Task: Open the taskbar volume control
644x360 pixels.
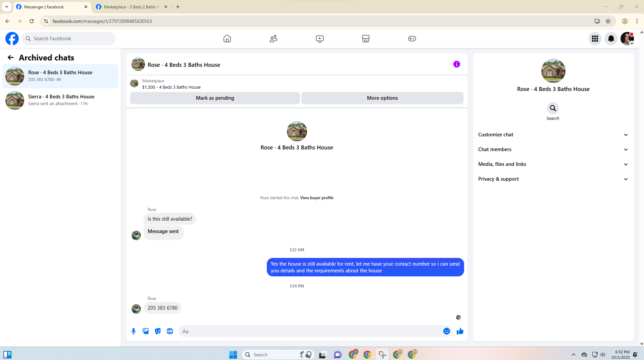Action: 603,355
